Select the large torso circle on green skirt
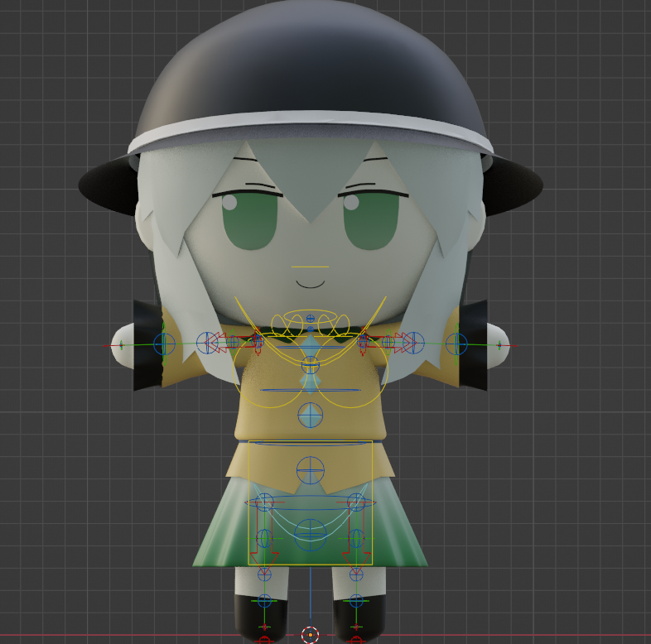 (310, 535)
